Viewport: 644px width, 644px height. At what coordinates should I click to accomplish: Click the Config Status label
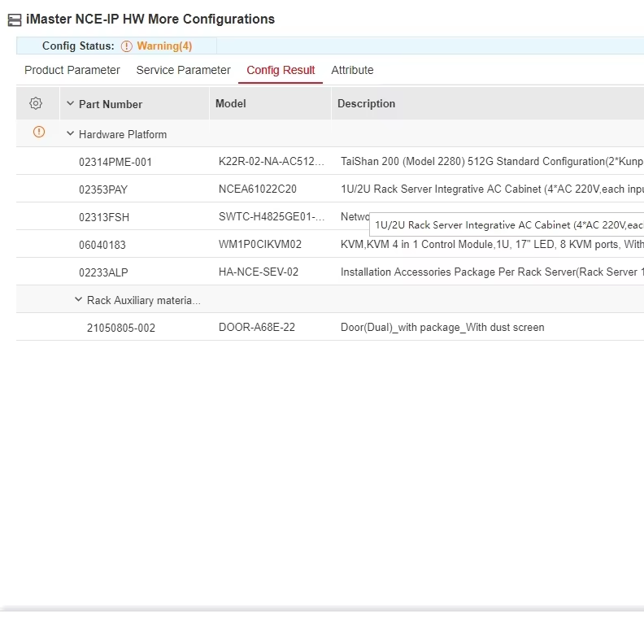(x=78, y=46)
